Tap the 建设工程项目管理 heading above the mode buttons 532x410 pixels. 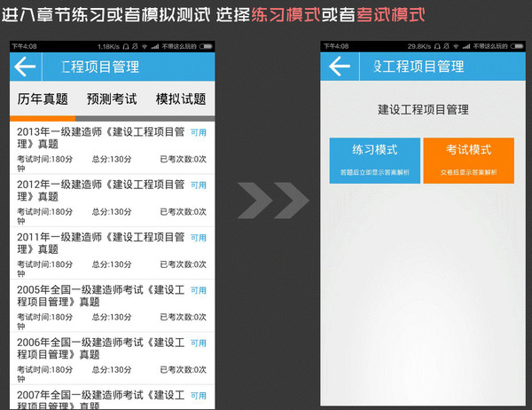point(422,110)
